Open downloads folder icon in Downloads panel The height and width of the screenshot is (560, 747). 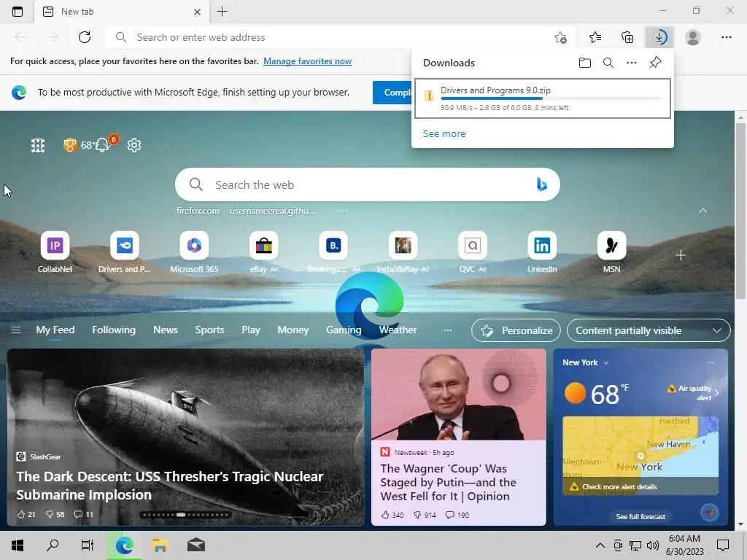[x=584, y=63]
